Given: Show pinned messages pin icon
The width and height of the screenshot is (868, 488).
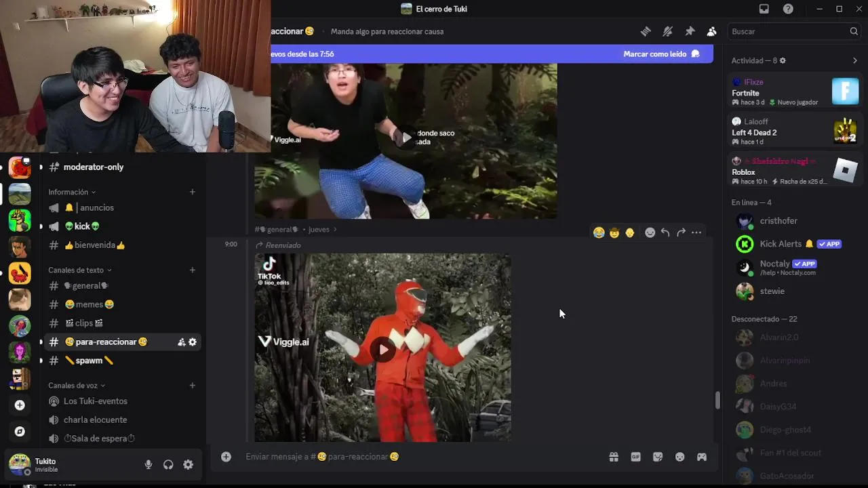Looking at the screenshot, I should click(x=690, y=31).
